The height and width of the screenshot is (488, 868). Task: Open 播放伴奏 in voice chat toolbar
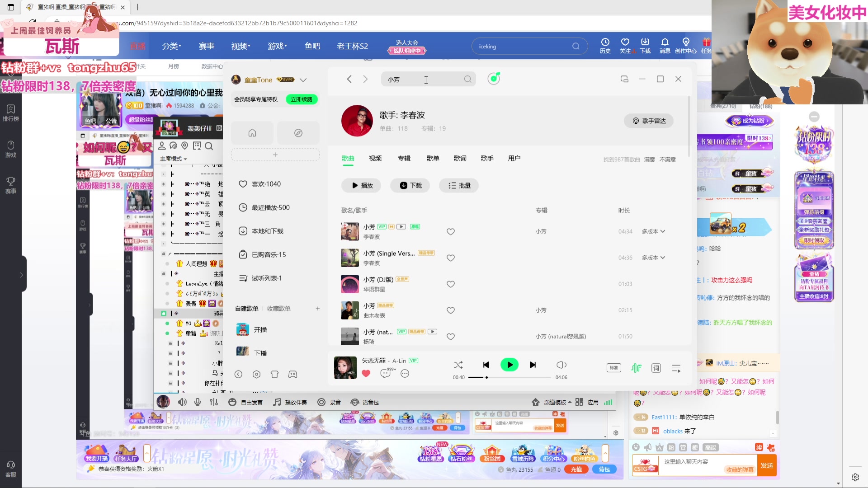click(290, 402)
